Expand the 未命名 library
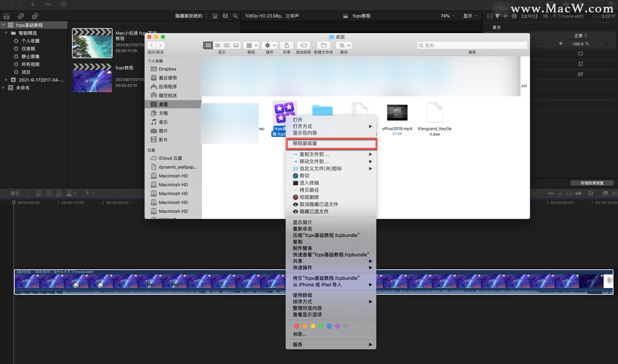This screenshot has width=618, height=364. (3, 88)
